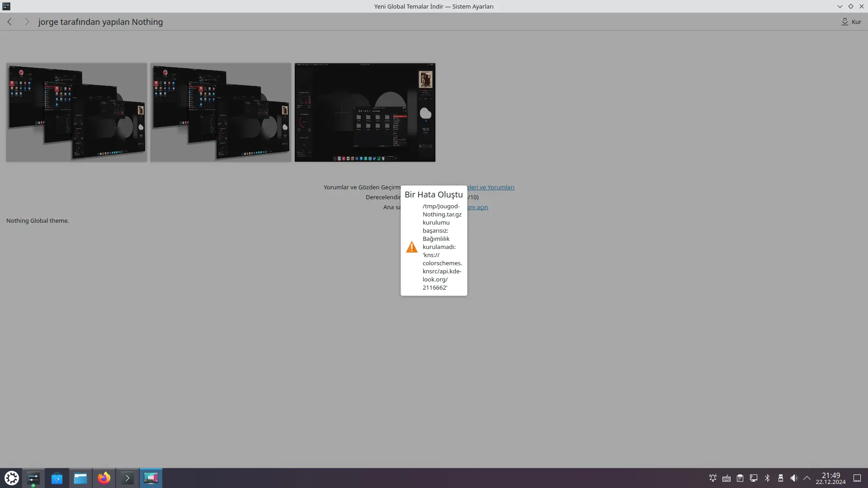Image resolution: width=868 pixels, height=488 pixels.
Task: Open the third dark desktop screenshot thumbnail
Action: [x=365, y=112]
